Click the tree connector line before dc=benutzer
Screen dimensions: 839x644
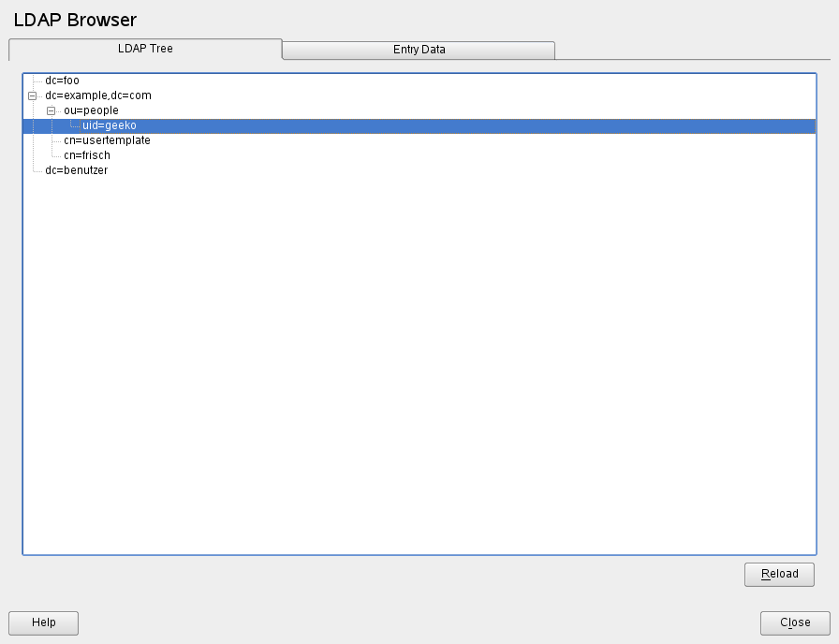37,170
